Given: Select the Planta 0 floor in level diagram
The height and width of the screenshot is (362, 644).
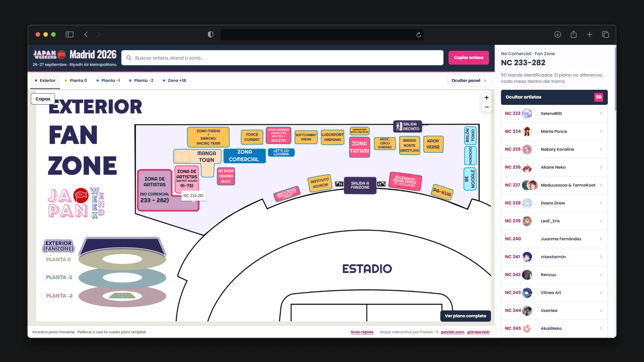Looking at the screenshot, I should (x=122, y=259).
